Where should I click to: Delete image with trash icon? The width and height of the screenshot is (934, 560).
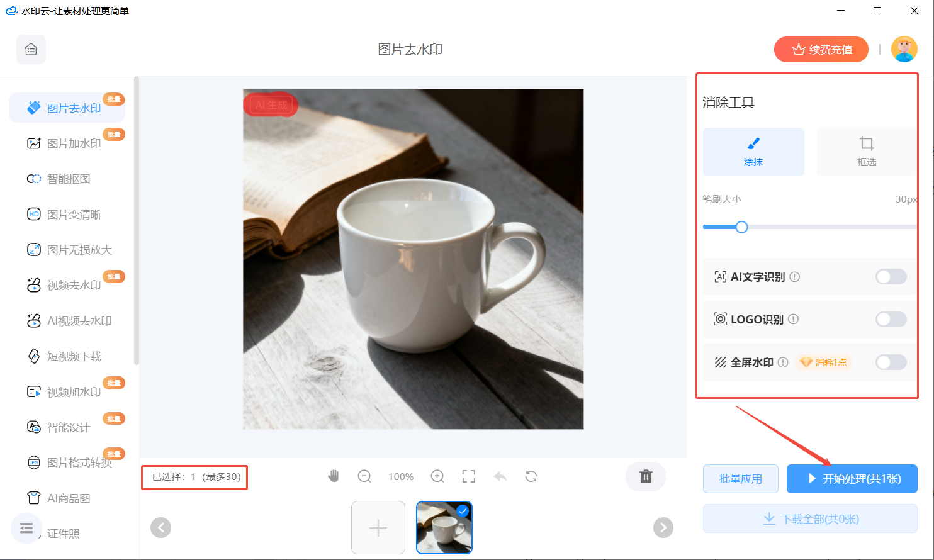(646, 476)
